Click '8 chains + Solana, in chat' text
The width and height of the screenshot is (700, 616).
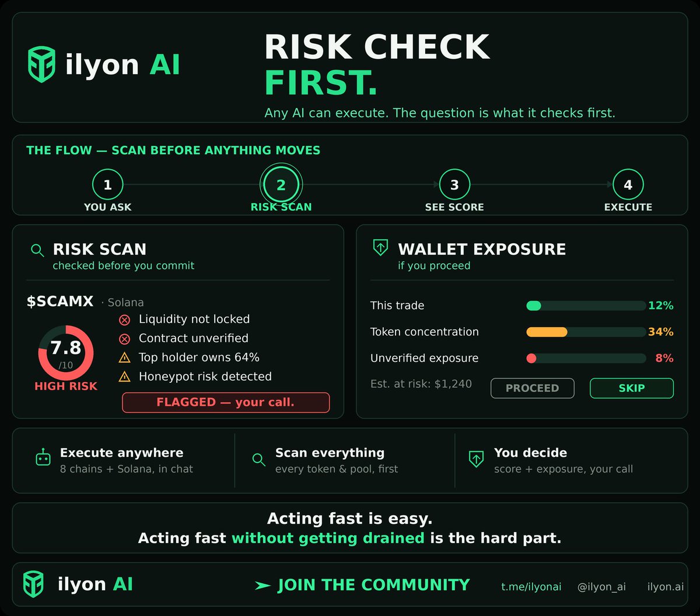click(127, 469)
